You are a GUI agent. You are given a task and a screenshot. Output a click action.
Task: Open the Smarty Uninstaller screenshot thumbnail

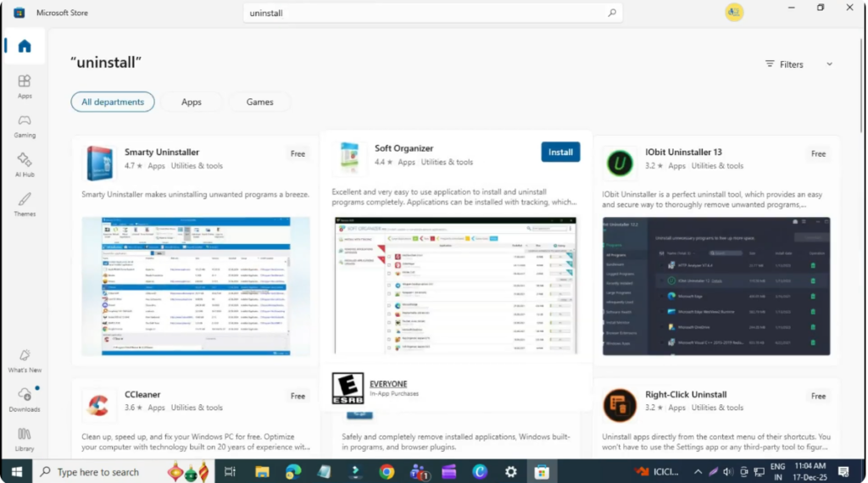pyautogui.click(x=196, y=286)
